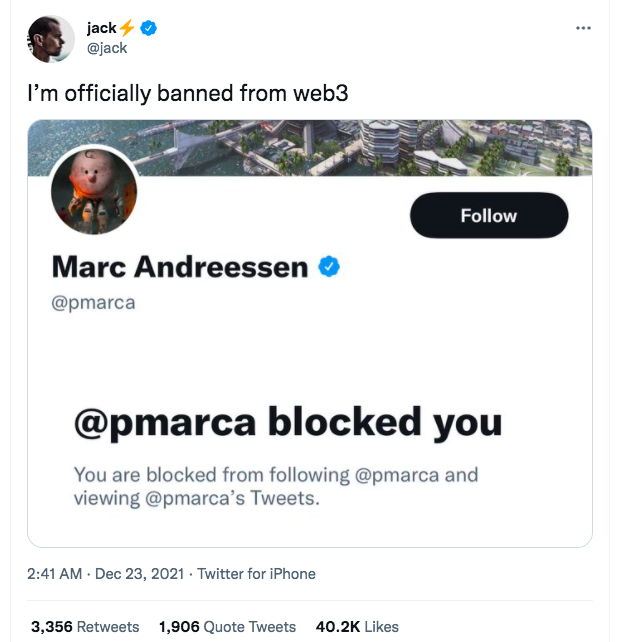View the 40.2K Likes list
Image resolution: width=621 pixels, height=642 pixels.
click(357, 627)
